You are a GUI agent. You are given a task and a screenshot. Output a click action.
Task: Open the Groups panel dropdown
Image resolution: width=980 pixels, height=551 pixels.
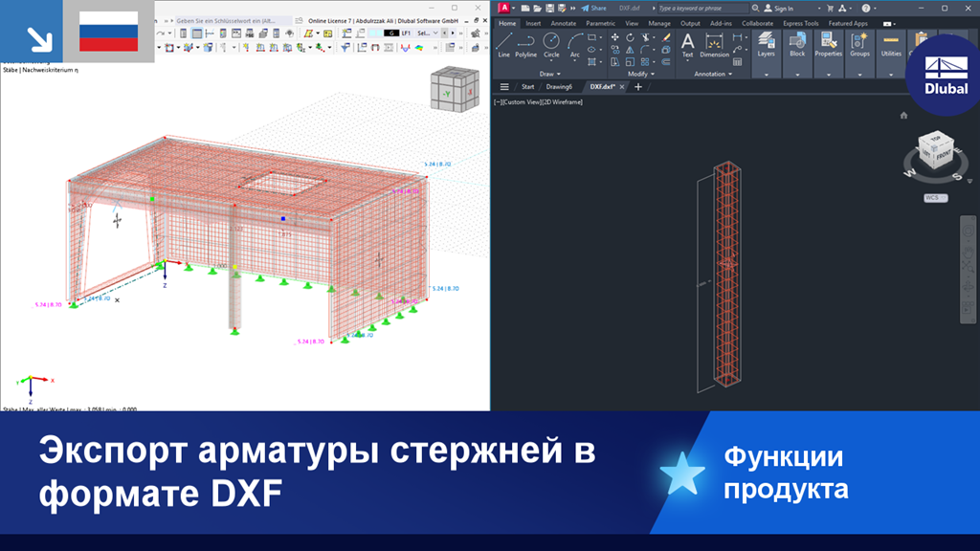pyautogui.click(x=860, y=75)
